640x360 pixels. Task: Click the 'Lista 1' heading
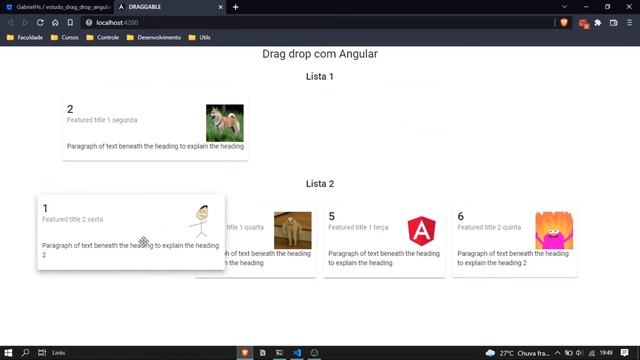coord(320,76)
